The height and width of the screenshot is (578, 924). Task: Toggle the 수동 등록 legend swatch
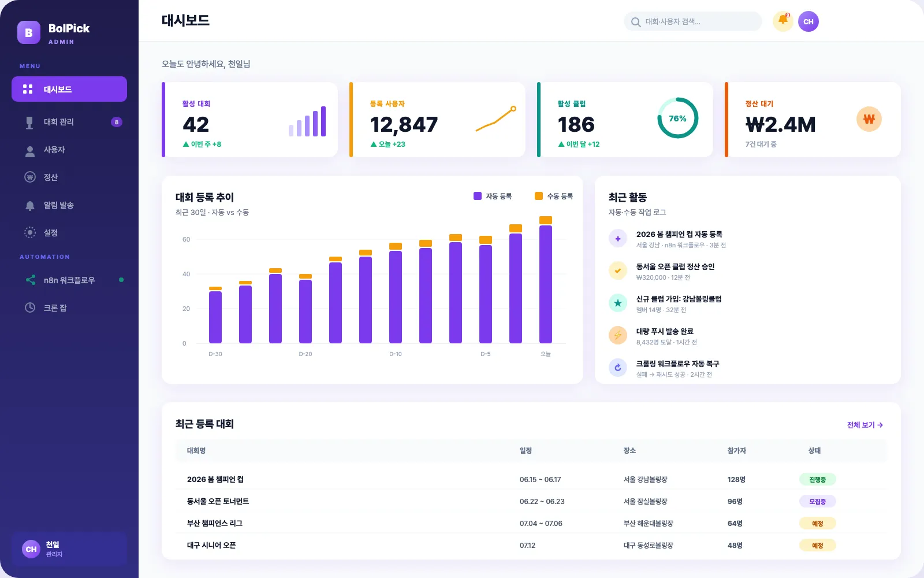[x=539, y=196]
